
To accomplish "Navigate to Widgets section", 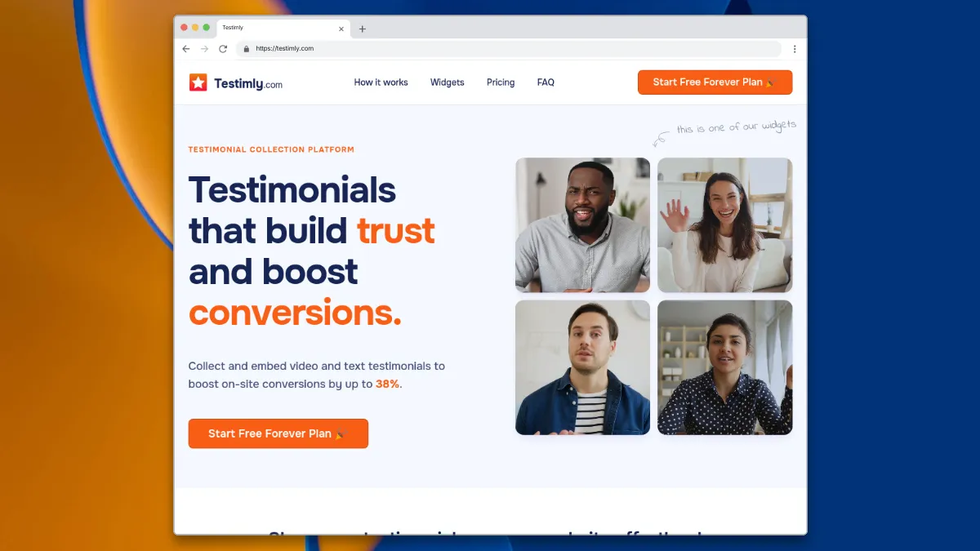I will click(447, 82).
